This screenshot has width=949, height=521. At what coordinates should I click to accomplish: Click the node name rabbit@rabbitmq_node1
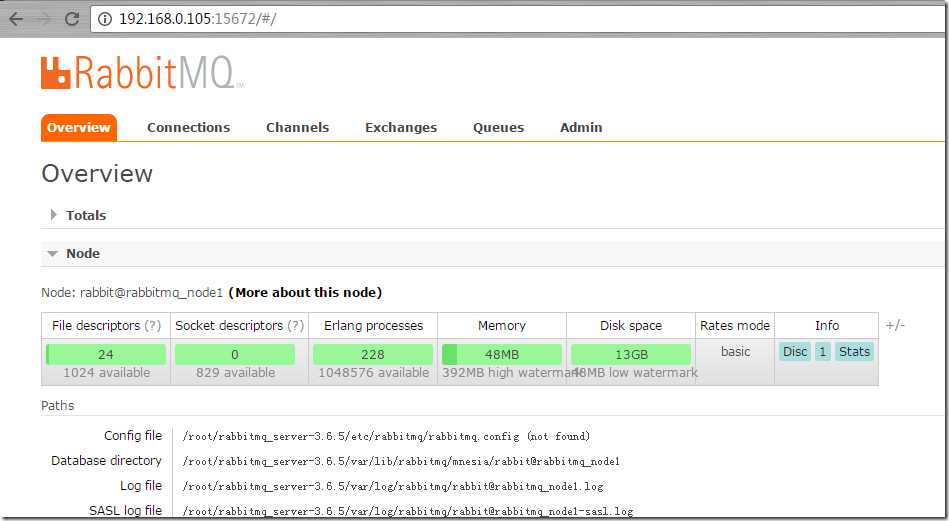(x=151, y=293)
